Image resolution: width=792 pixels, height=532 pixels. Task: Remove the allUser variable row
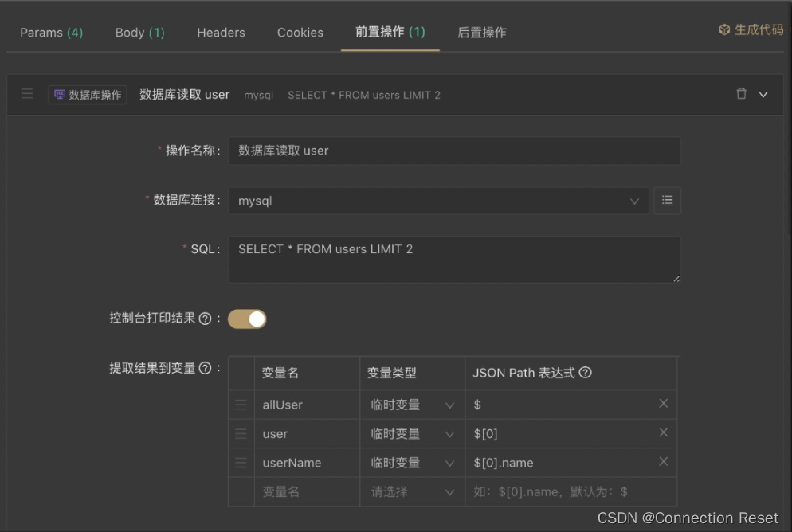click(664, 403)
